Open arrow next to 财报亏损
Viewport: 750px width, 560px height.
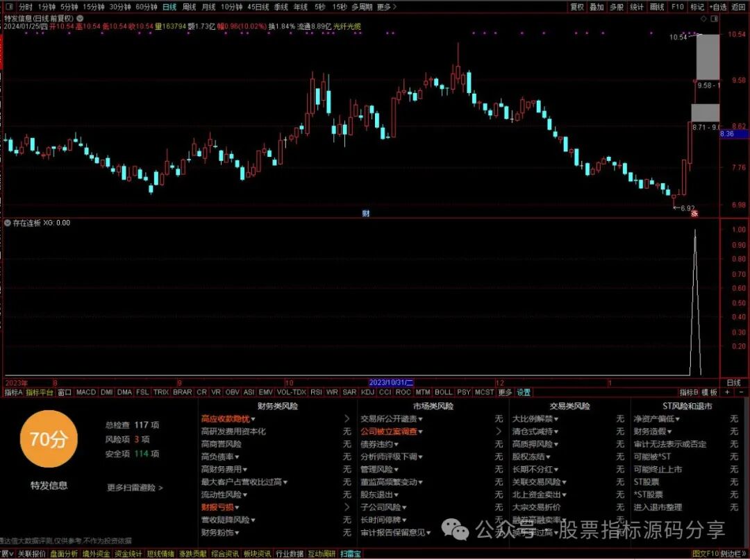pyautogui.click(x=347, y=507)
